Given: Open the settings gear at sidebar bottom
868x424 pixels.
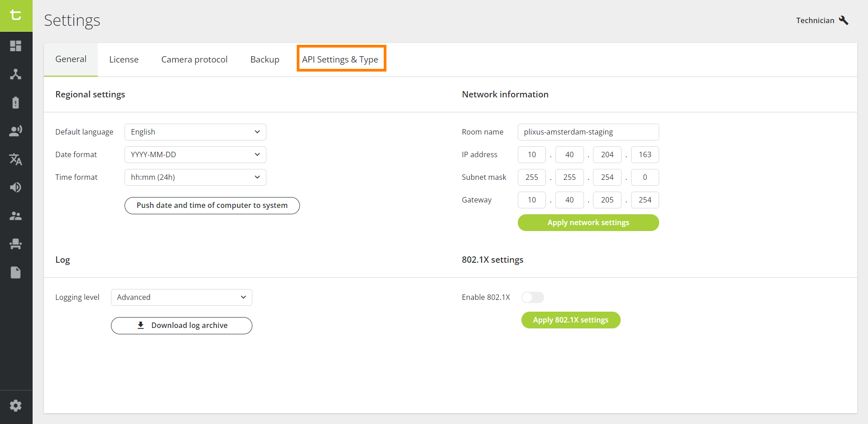Looking at the screenshot, I should point(16,406).
